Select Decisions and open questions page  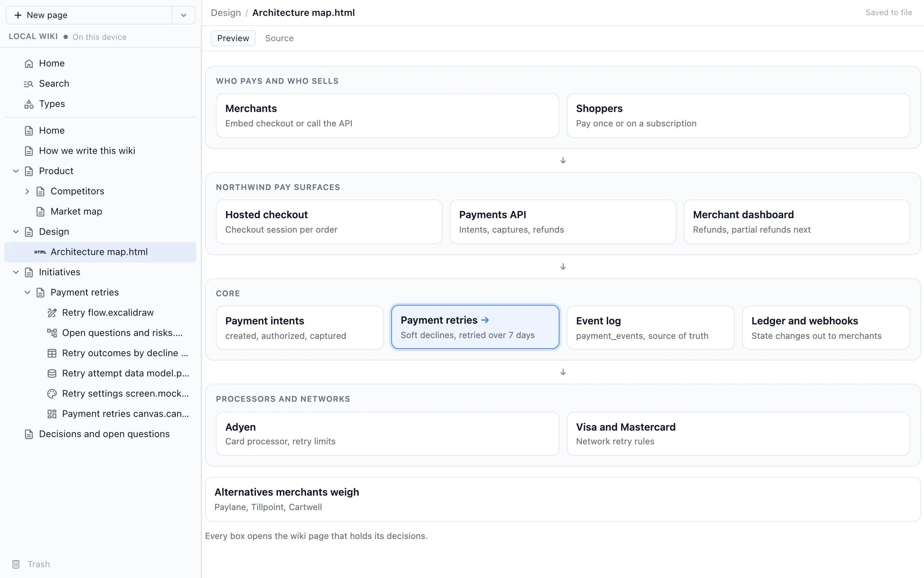100,434
